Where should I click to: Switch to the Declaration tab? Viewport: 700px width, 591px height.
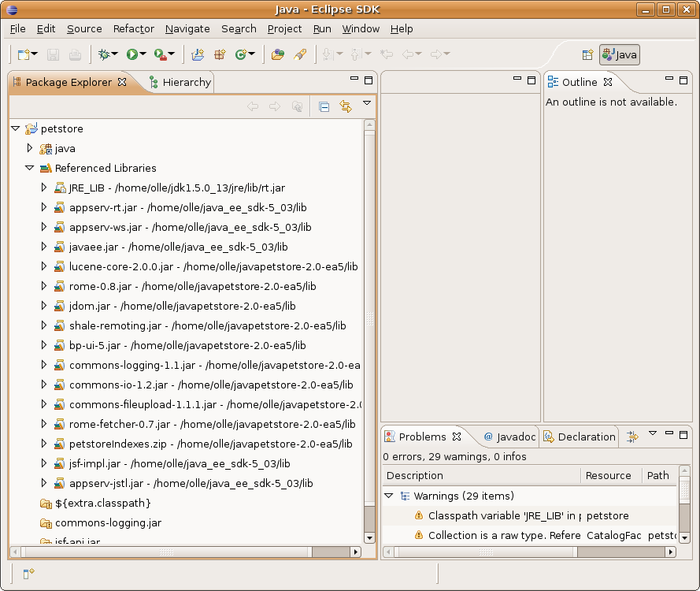[580, 437]
